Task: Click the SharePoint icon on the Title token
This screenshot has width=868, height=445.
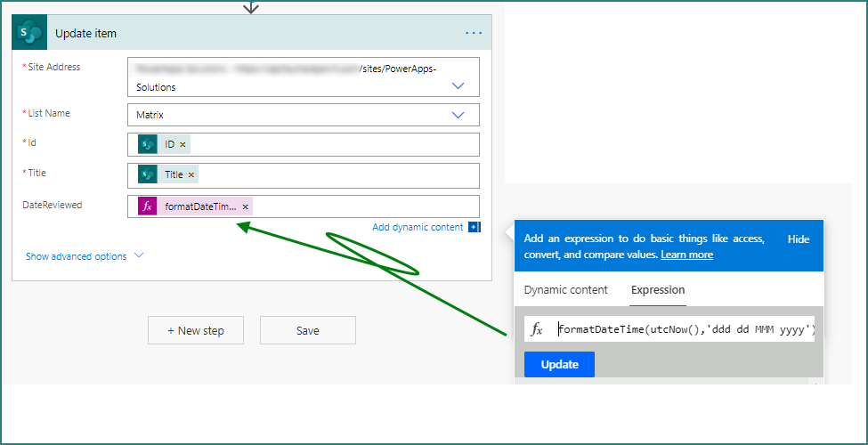Action: [x=148, y=174]
